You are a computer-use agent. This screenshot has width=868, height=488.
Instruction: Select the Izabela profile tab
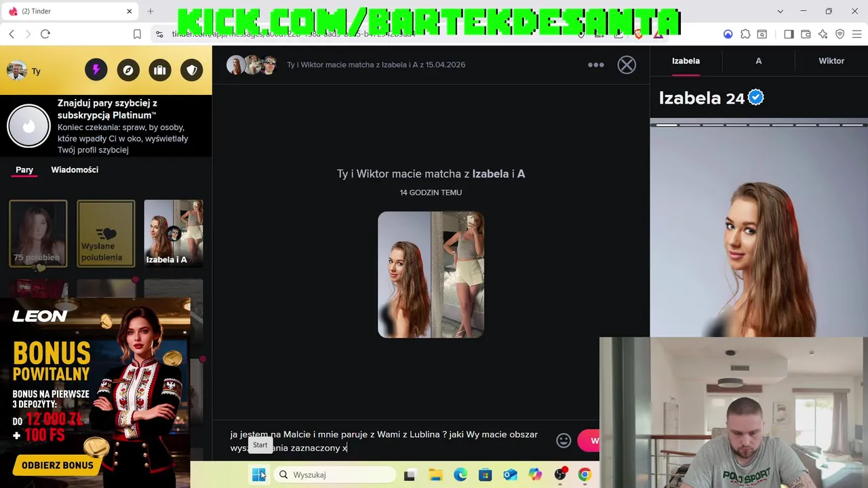click(686, 61)
